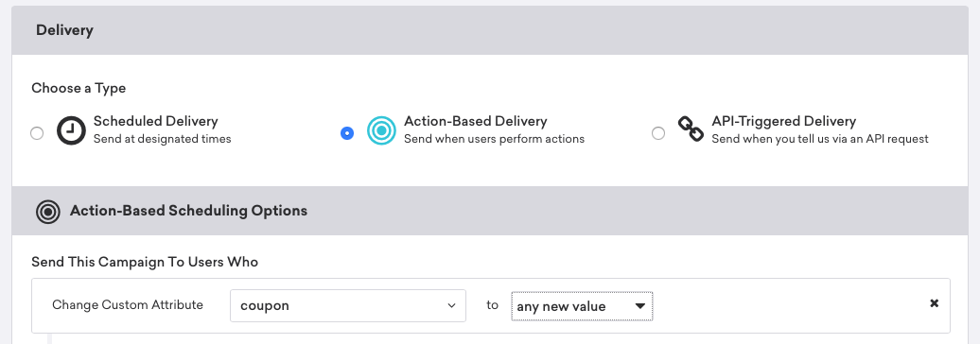Click the Action-Based Delivery label text
The image size is (980, 344).
point(476,121)
